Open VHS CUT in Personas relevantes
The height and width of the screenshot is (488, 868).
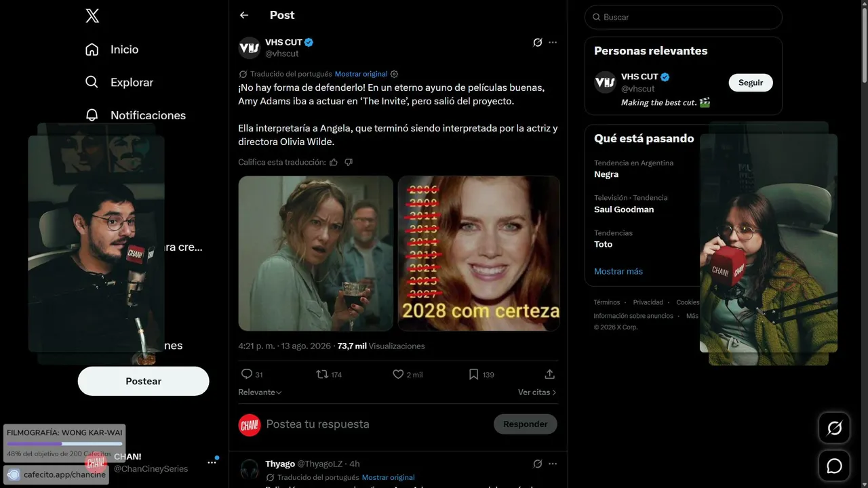pos(639,77)
